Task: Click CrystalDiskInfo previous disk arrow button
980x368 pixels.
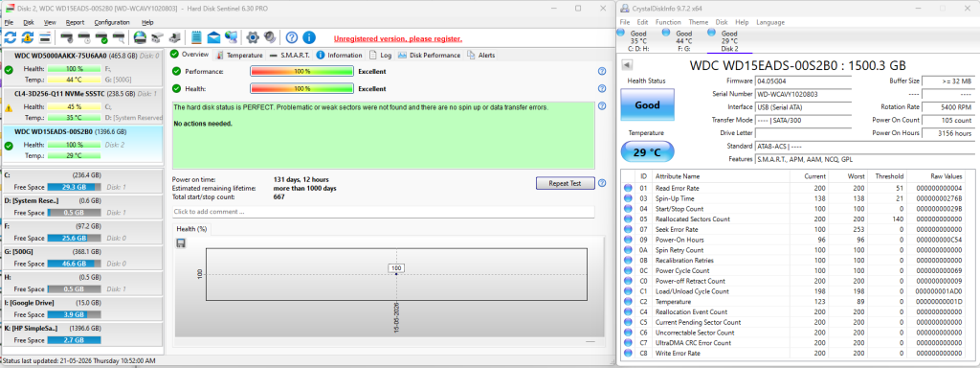Action: [x=627, y=65]
